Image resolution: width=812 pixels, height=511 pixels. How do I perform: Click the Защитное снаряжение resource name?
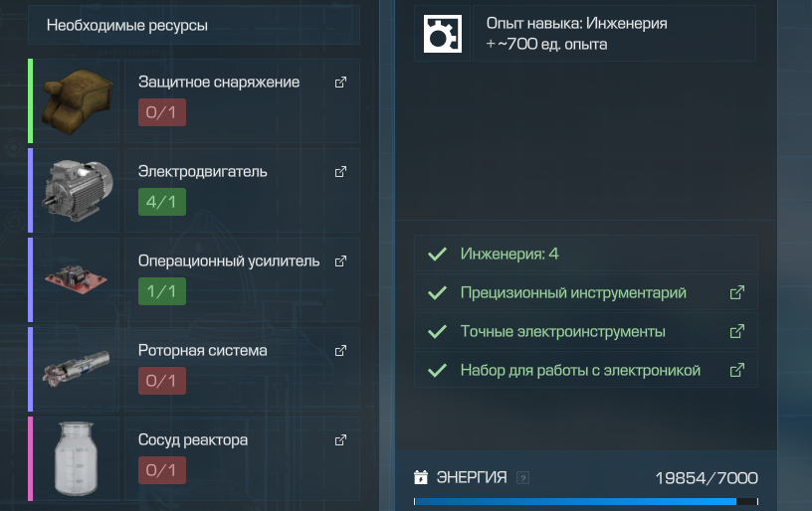219,83
